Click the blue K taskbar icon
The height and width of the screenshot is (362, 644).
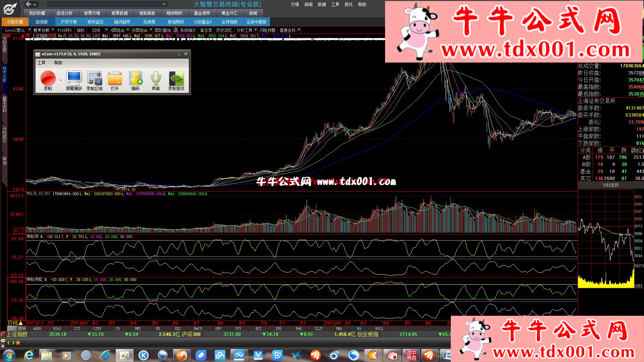[x=144, y=355]
